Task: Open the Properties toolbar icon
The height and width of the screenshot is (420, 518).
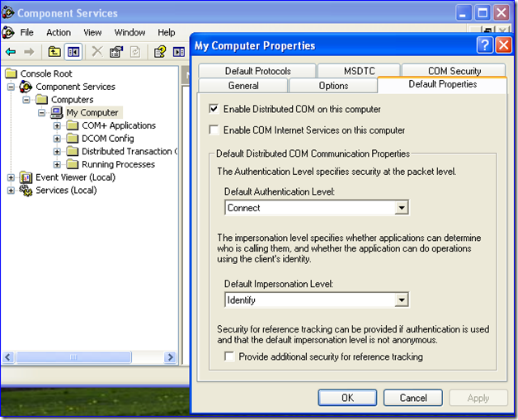Action: tap(116, 52)
